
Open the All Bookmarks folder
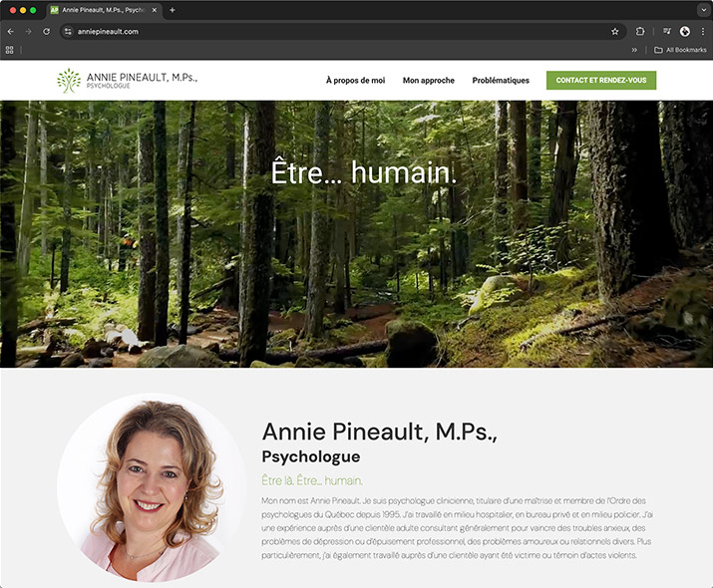tap(680, 50)
